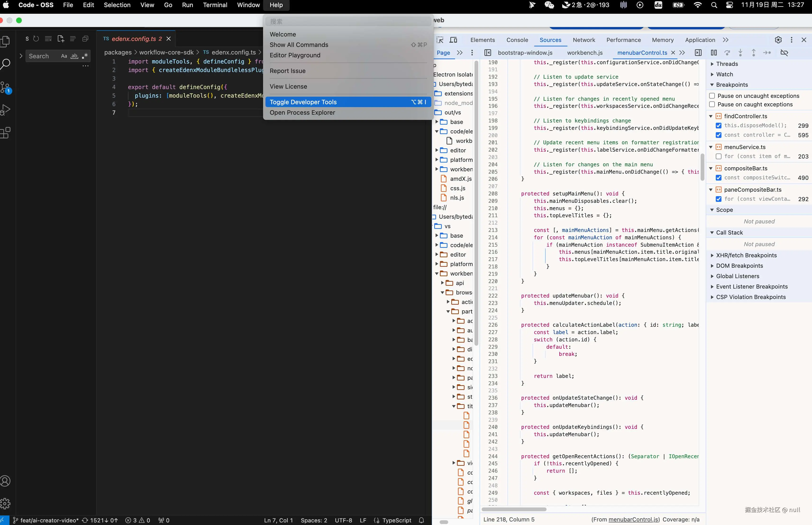The height and width of the screenshot is (525, 812).
Task: Open the DevTools settings gear
Action: point(778,40)
